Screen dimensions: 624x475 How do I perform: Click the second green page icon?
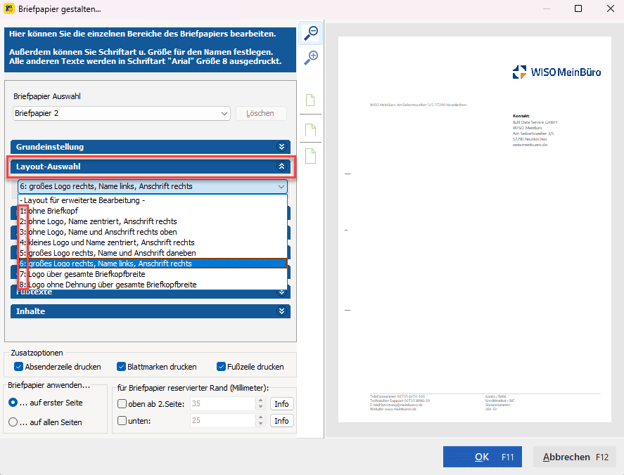[311, 130]
